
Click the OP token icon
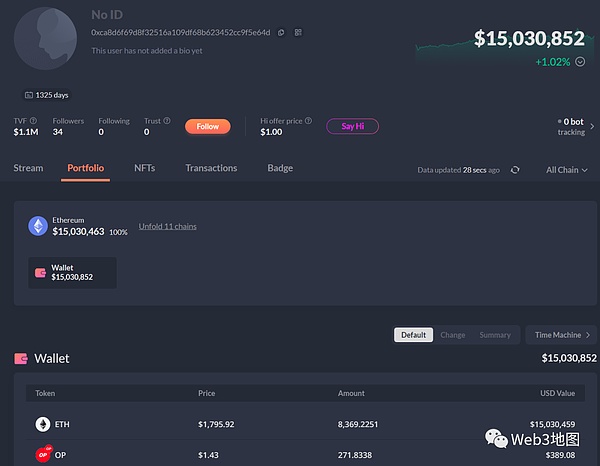coord(43,454)
